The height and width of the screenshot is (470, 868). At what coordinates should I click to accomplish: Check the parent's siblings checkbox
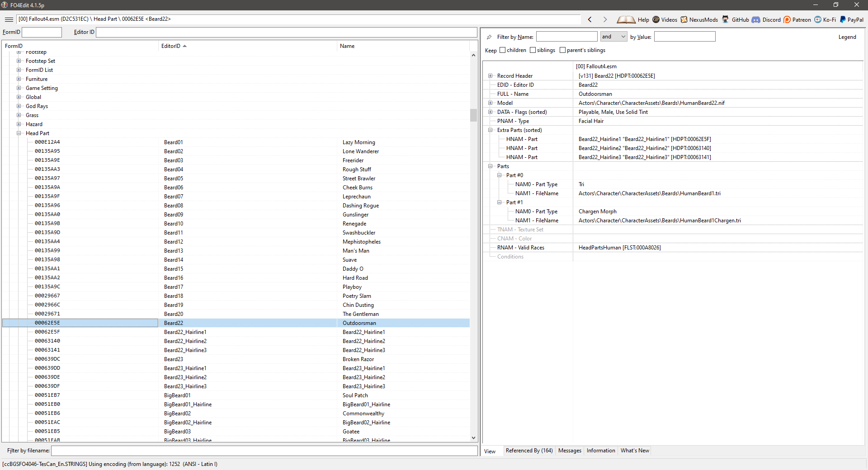pyautogui.click(x=562, y=50)
